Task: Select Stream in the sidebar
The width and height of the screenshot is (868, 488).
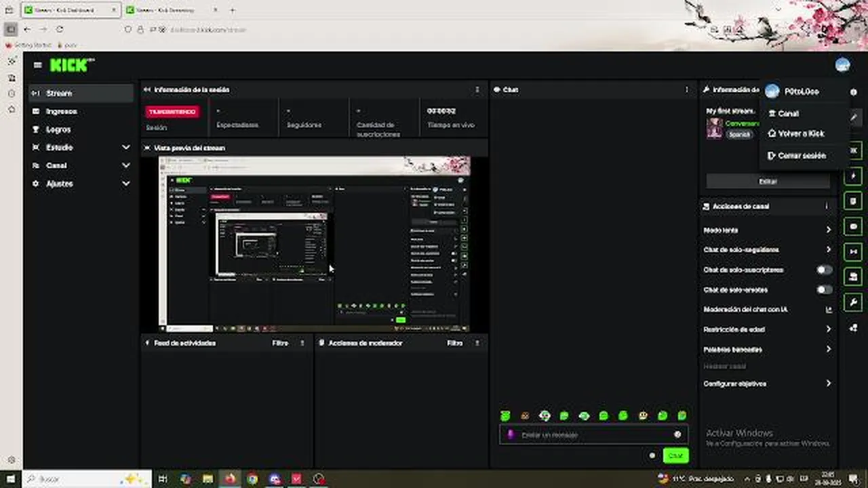Action: tap(81, 94)
